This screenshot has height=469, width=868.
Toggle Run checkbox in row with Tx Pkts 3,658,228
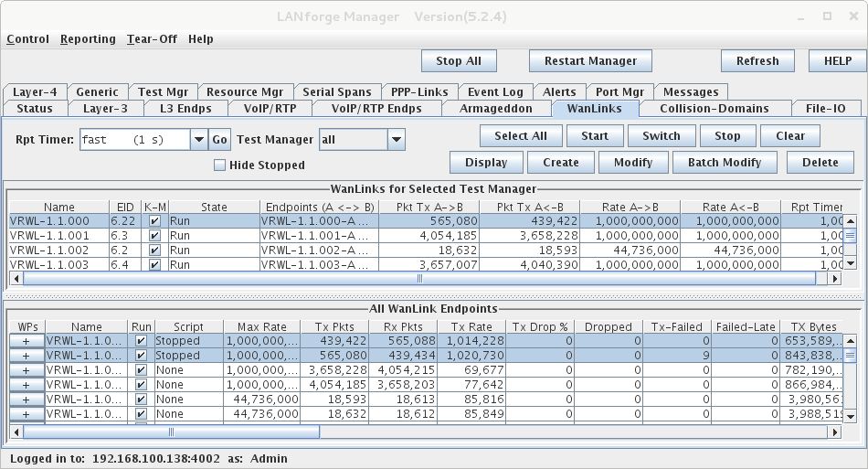141,370
